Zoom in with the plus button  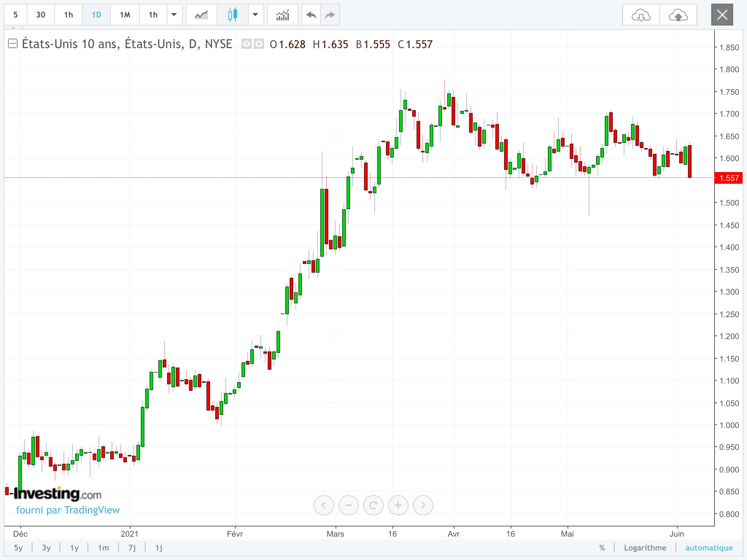(398, 505)
